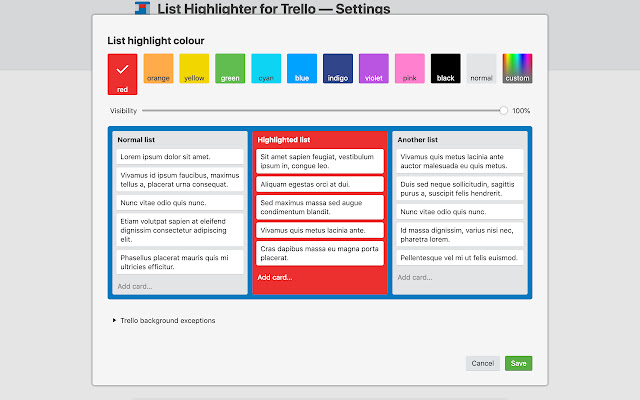This screenshot has width=640, height=400.
Task: Choose the cyan colour swatch
Action: coord(266,69)
